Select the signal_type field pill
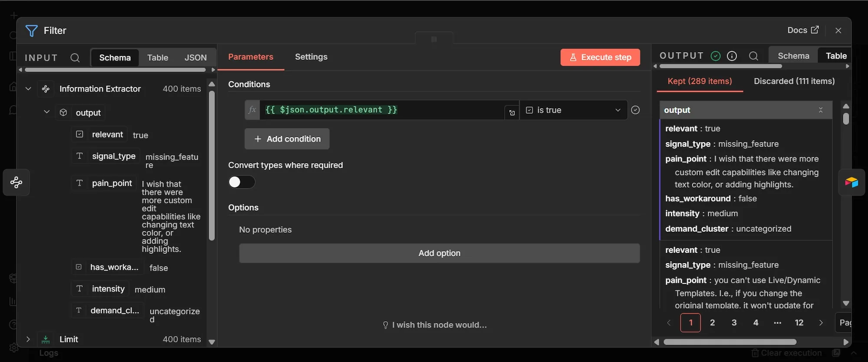This screenshot has height=362, width=868. tap(106, 156)
